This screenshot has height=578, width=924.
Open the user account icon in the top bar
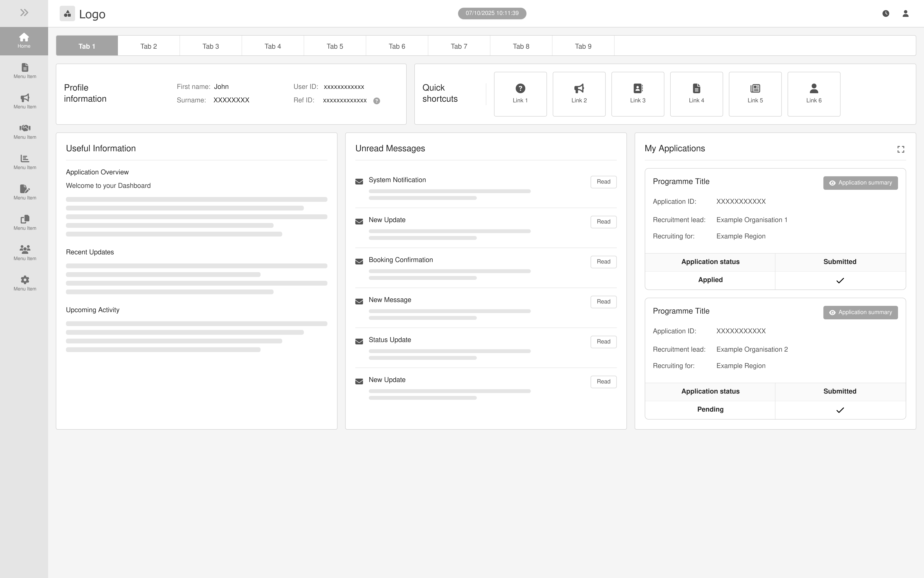coord(905,13)
